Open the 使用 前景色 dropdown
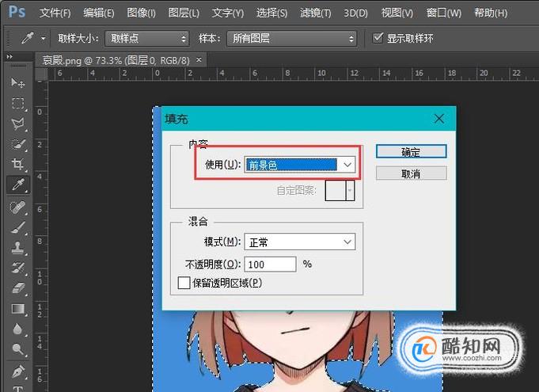This screenshot has width=539, height=392. click(300, 165)
